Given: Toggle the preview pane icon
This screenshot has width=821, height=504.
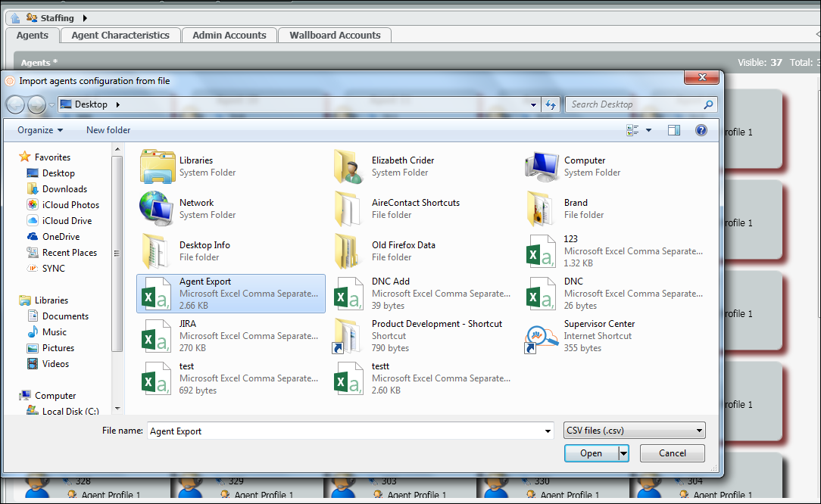Looking at the screenshot, I should [673, 130].
